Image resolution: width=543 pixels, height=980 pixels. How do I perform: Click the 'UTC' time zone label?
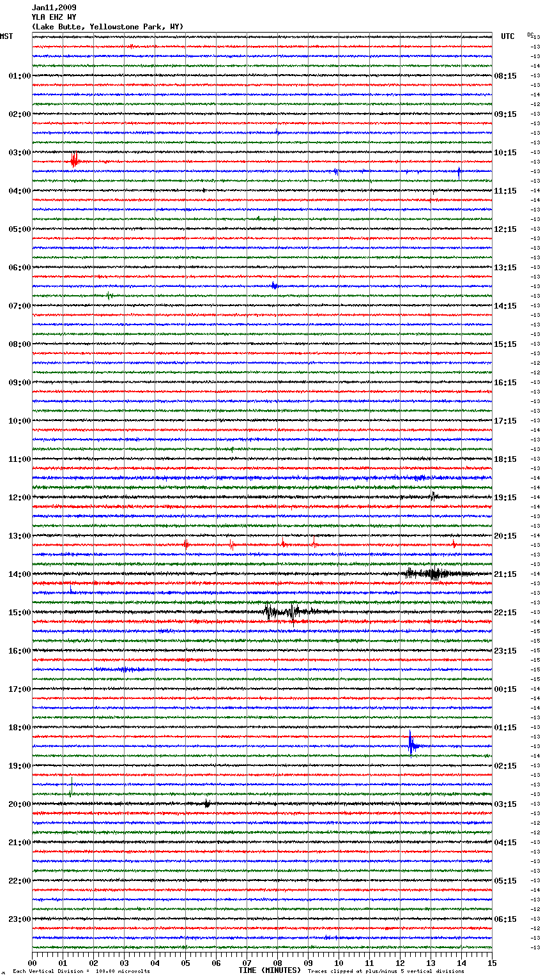507,36
